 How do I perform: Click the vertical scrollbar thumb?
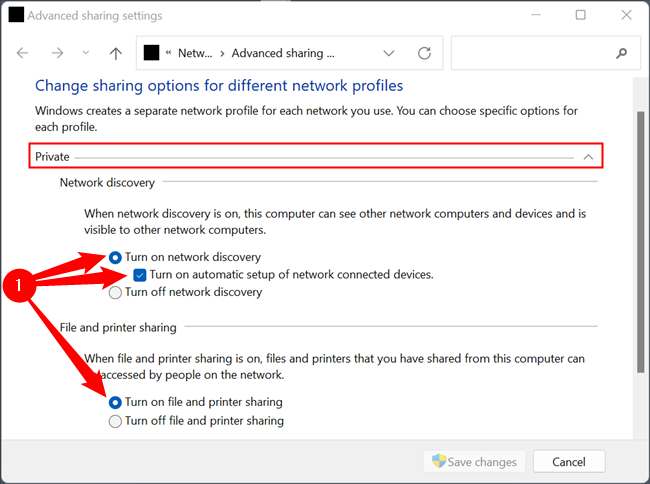pyautogui.click(x=641, y=240)
